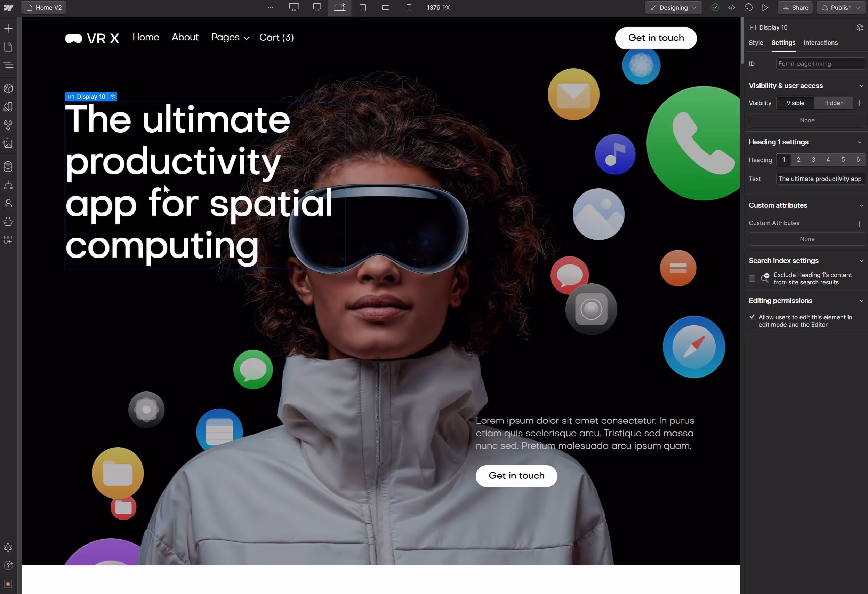Screen dimensions: 868x594
Task: Set visibility to Hidden
Action: point(833,103)
